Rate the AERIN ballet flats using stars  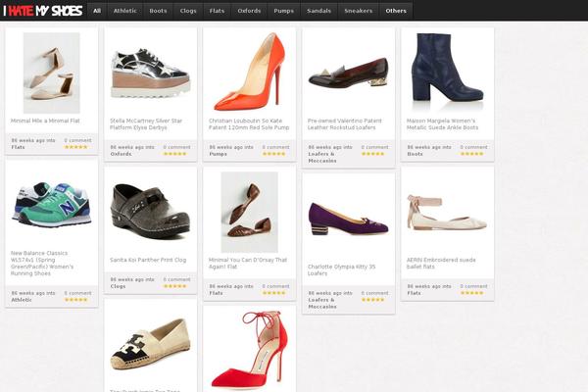point(472,293)
